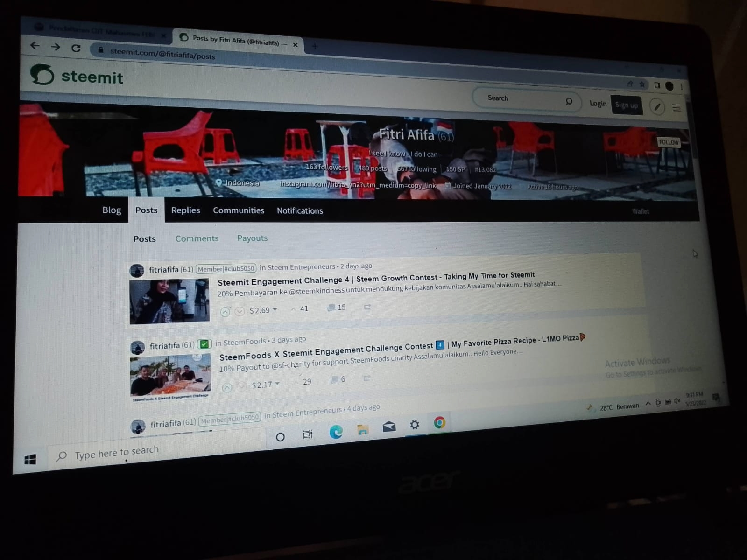Click the Sign up button
This screenshot has height=560, width=747.
[627, 105]
